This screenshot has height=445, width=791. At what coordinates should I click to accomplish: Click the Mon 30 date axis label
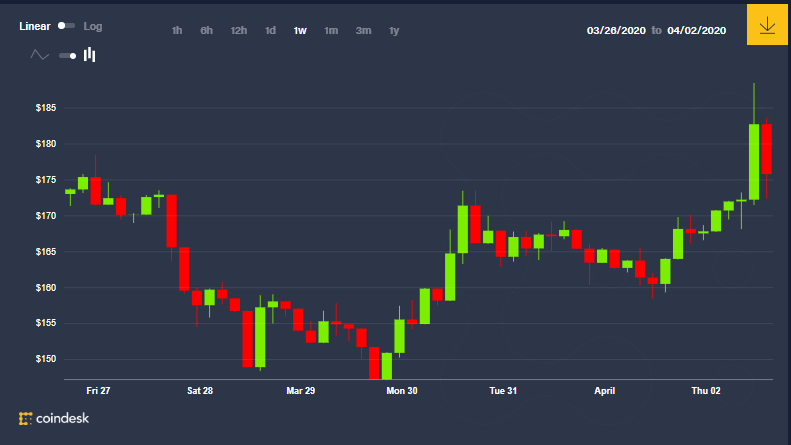[402, 391]
